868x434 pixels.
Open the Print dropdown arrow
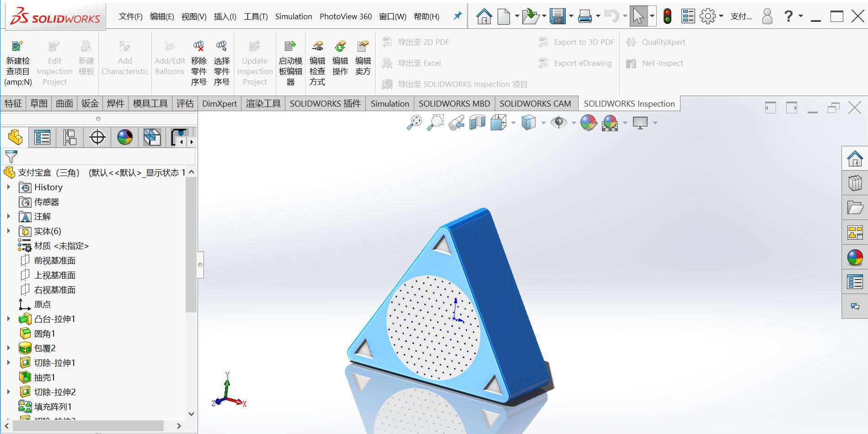click(598, 16)
